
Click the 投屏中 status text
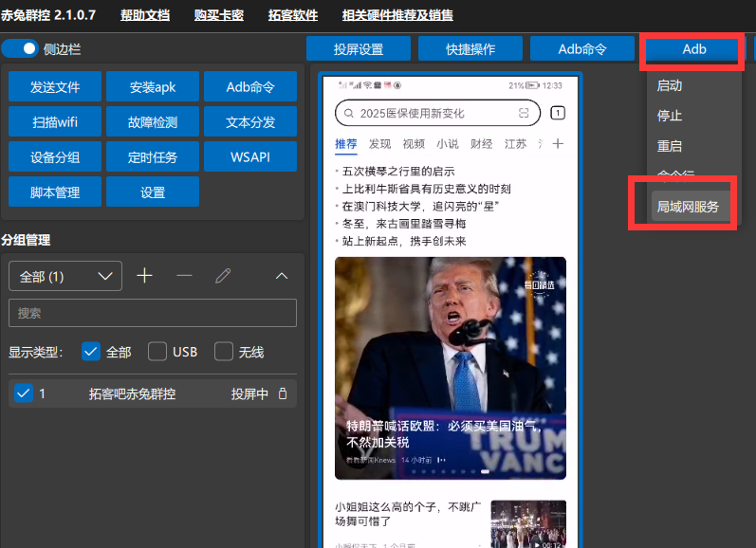[249, 393]
